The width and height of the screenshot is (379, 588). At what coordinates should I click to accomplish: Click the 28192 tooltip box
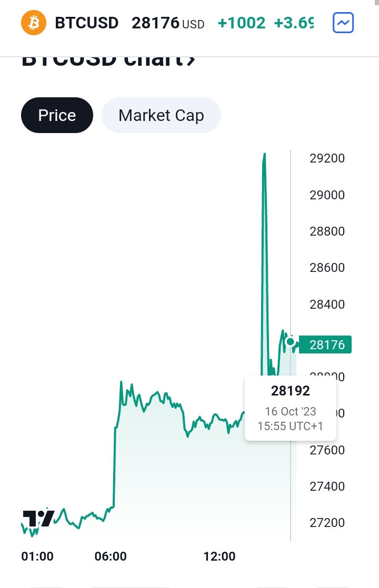point(291,408)
